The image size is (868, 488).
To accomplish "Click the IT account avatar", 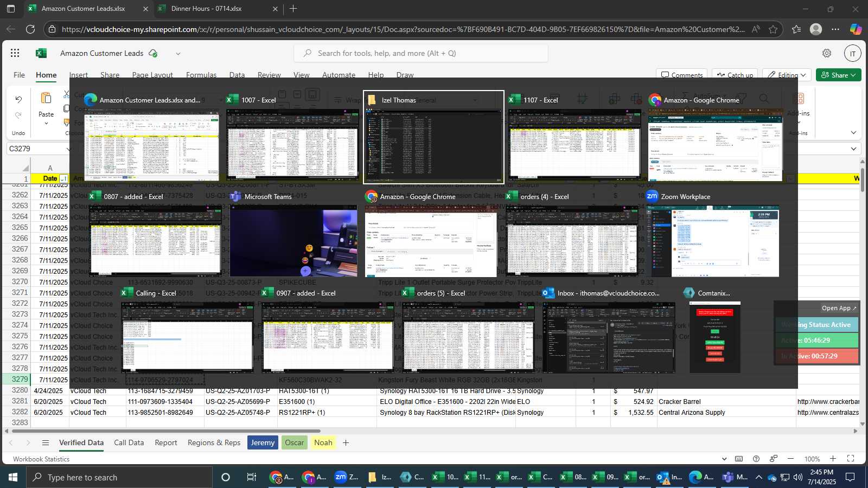I will [x=853, y=53].
